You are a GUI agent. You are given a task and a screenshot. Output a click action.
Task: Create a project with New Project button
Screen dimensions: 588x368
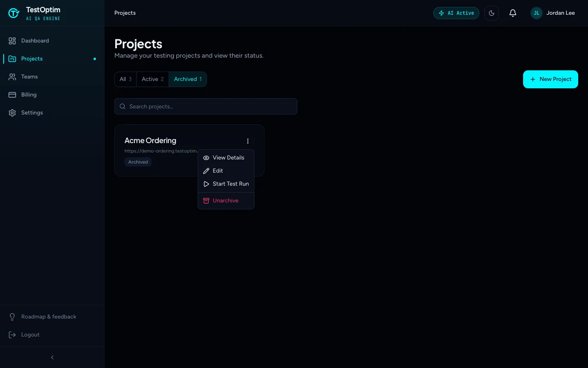click(x=550, y=79)
